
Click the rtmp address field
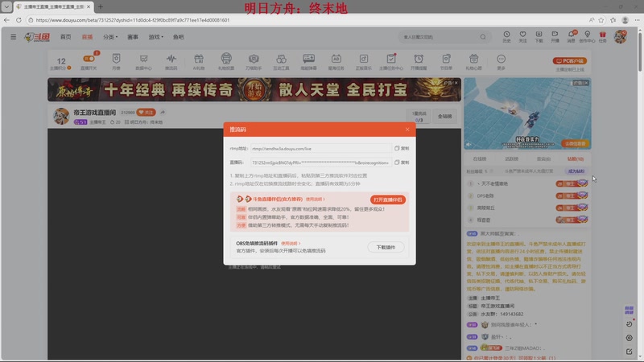(x=320, y=149)
